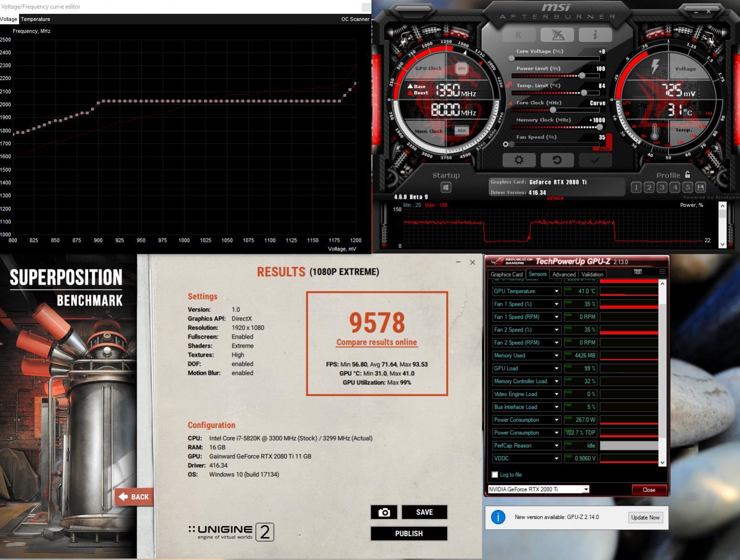This screenshot has width=740, height=560.
Task: Click Compare results online link
Action: pyautogui.click(x=376, y=342)
